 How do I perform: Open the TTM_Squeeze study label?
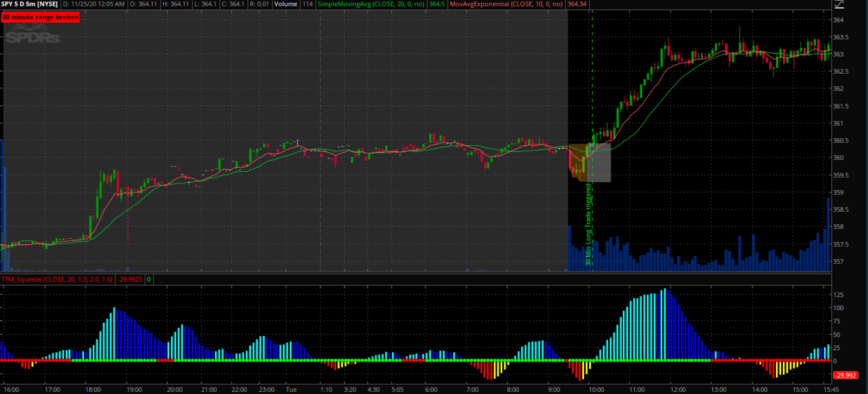click(58, 279)
